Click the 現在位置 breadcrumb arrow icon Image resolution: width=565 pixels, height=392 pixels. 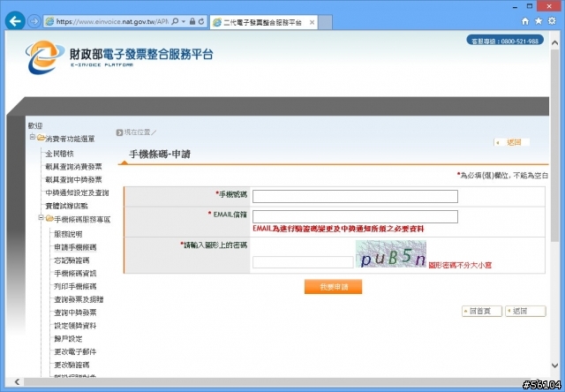(x=120, y=133)
